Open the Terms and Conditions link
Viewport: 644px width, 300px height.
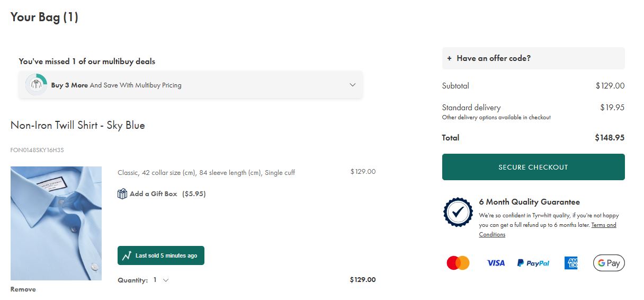tap(603, 225)
